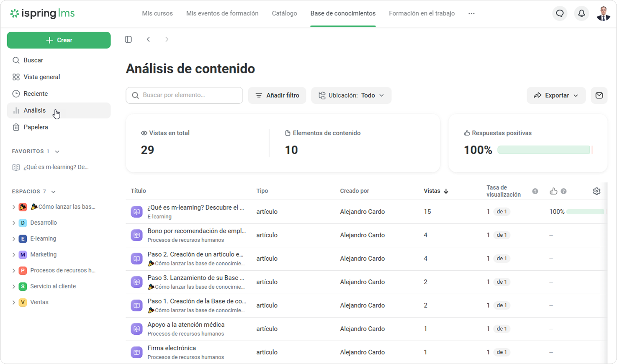Viewport: 617px width, 364px height.
Task: Click the envelope email report icon
Action: (599, 95)
